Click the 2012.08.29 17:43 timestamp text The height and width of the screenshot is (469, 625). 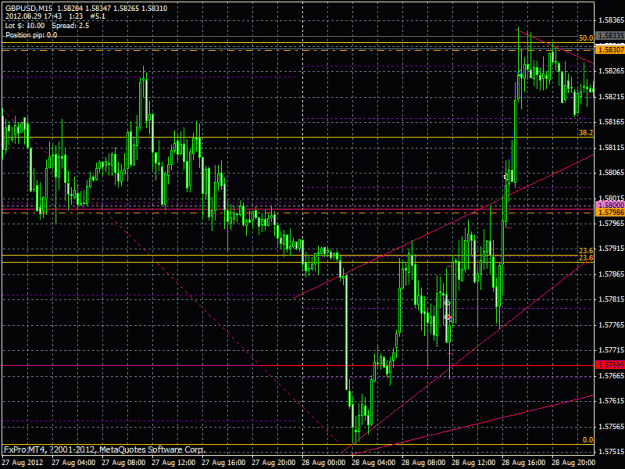[x=33, y=16]
